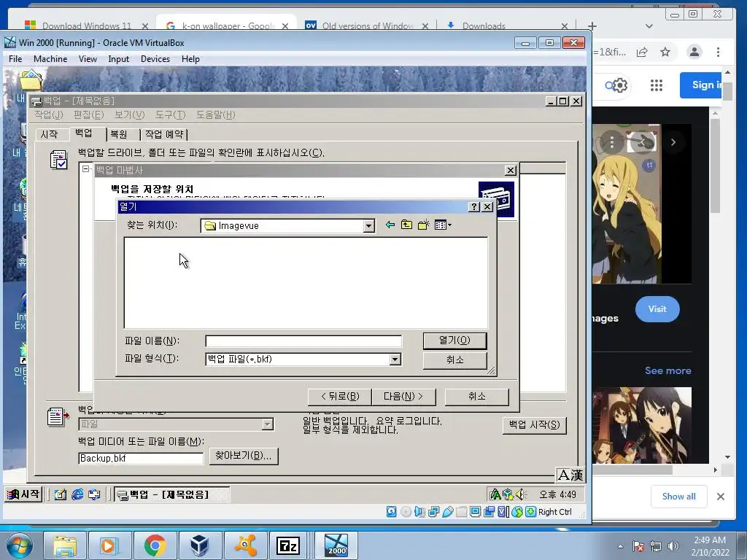Viewport: 747px width, 560px height.
Task: Open the VirtualBox Machine menu
Action: (50, 59)
